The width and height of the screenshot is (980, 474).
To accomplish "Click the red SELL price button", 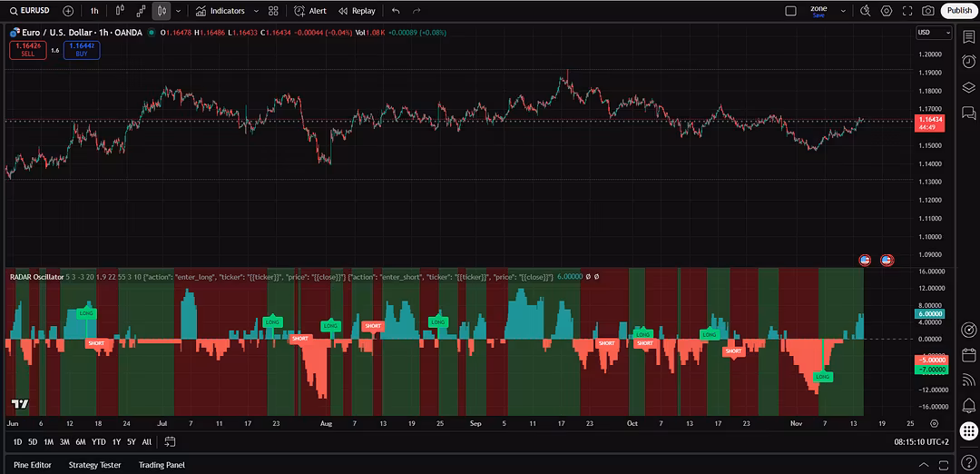I will click(x=27, y=50).
